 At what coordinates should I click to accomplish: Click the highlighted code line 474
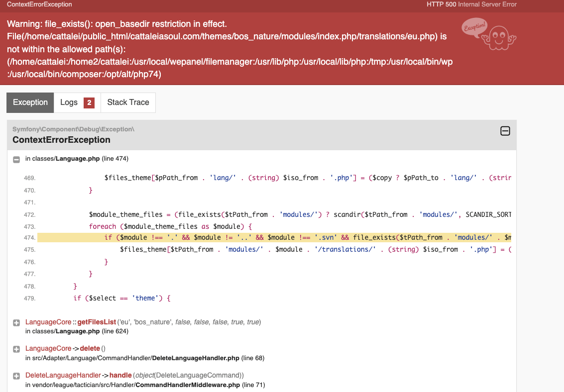[x=274, y=237]
